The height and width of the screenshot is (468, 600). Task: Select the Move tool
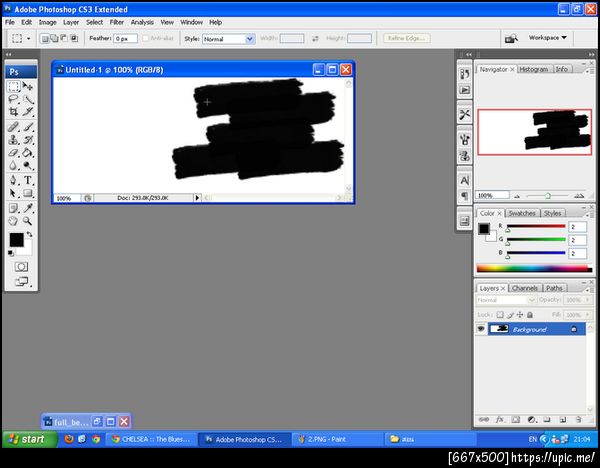pos(28,86)
